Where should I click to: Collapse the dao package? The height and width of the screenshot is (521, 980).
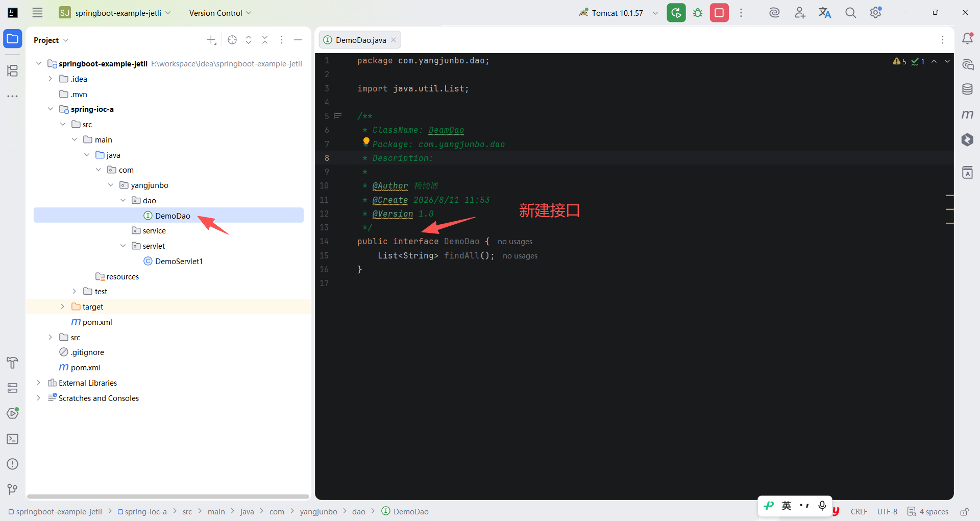coord(123,200)
